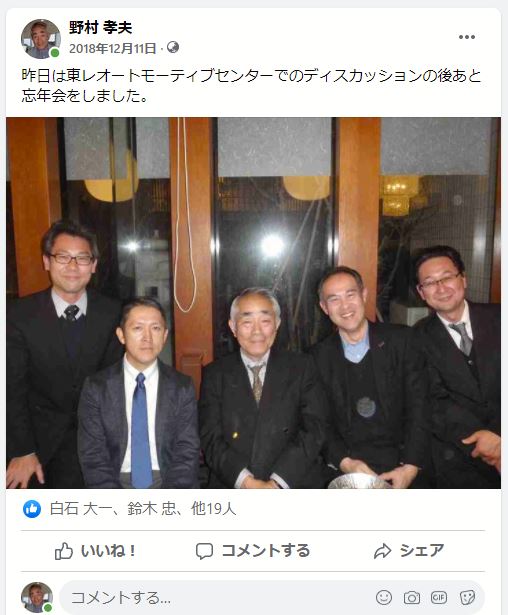Open the three-dot post options menu
The image size is (508, 615).
(x=467, y=37)
